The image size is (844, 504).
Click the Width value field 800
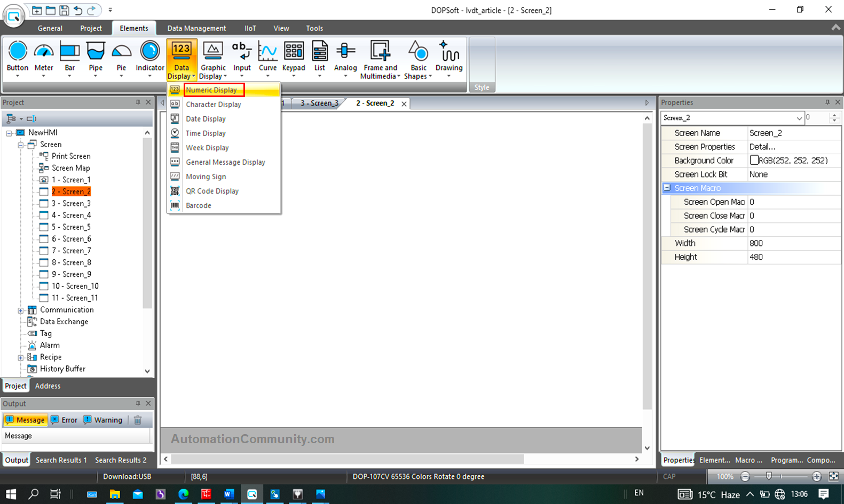click(x=793, y=243)
